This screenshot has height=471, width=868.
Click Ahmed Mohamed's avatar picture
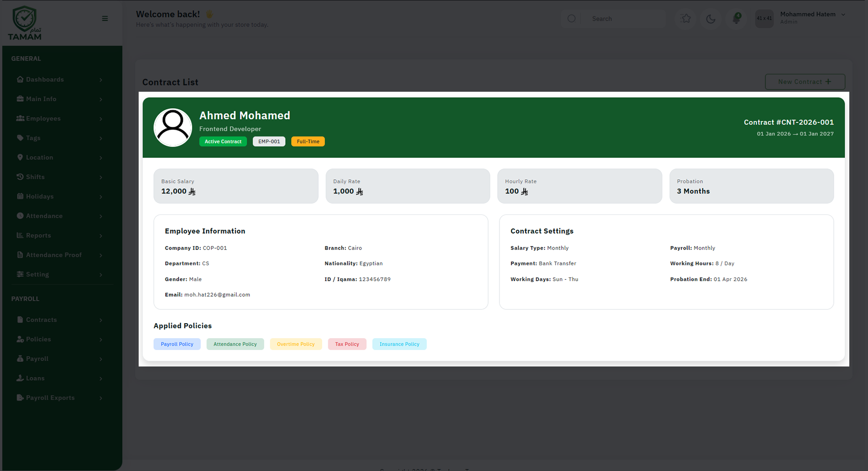(173, 127)
